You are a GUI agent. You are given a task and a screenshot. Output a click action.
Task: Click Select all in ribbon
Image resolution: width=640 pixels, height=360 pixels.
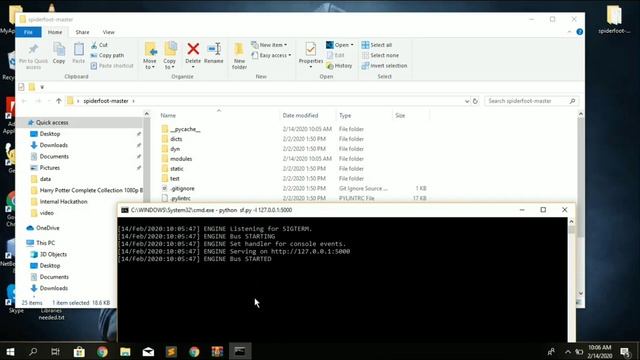pyautogui.click(x=377, y=45)
